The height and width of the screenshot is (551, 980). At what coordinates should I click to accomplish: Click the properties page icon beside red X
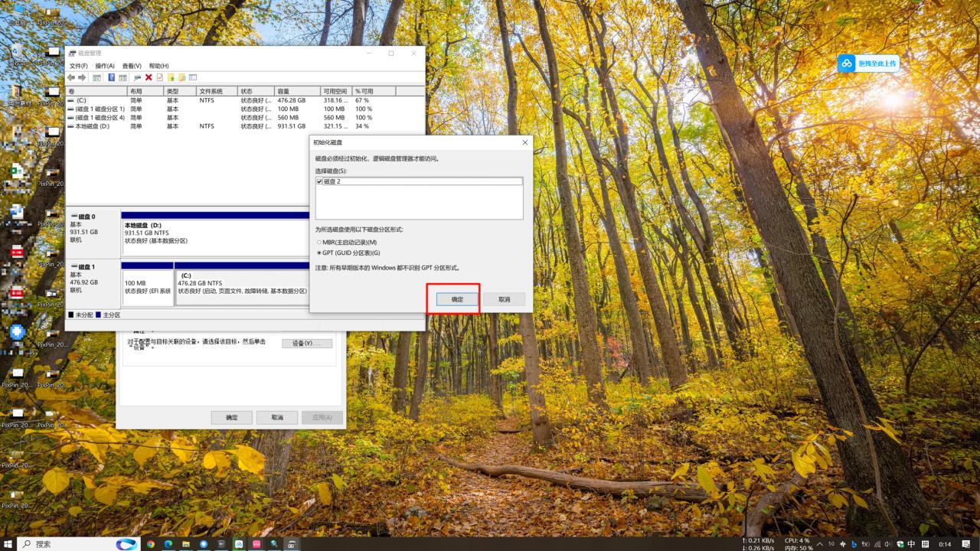160,77
